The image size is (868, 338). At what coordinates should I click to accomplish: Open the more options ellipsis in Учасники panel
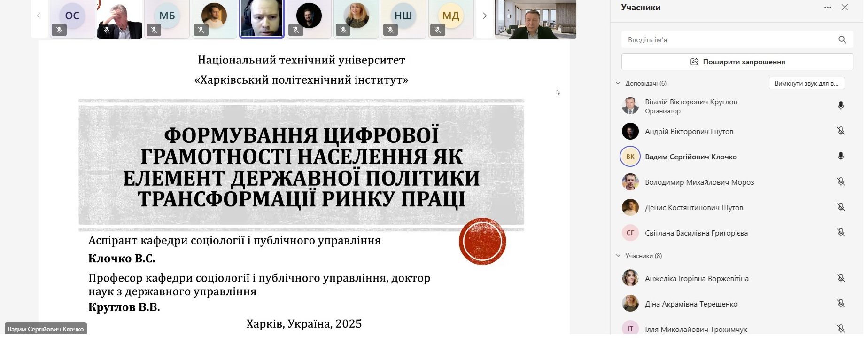coord(828,8)
